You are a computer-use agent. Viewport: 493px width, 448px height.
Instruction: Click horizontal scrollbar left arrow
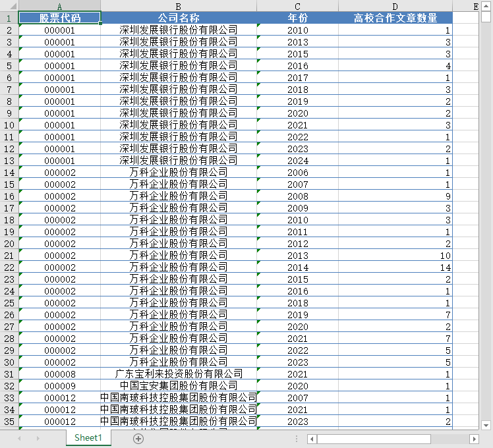[312, 439]
